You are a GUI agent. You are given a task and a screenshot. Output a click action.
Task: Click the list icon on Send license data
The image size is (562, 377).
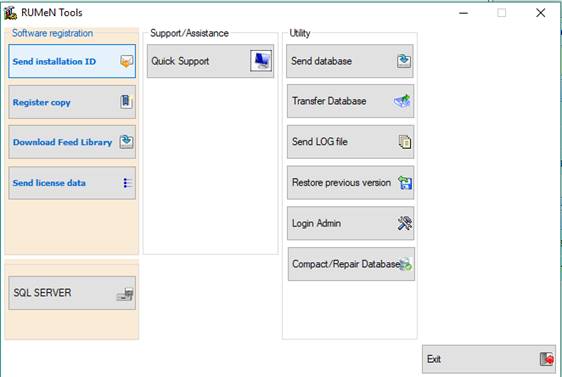click(127, 183)
